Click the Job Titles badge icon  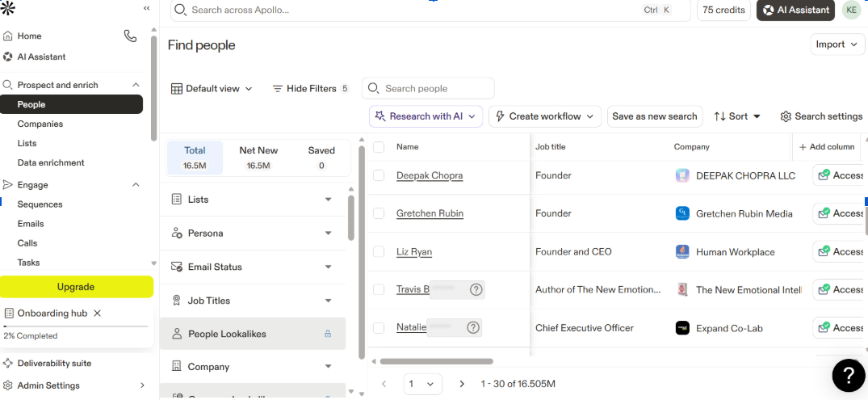point(177,301)
